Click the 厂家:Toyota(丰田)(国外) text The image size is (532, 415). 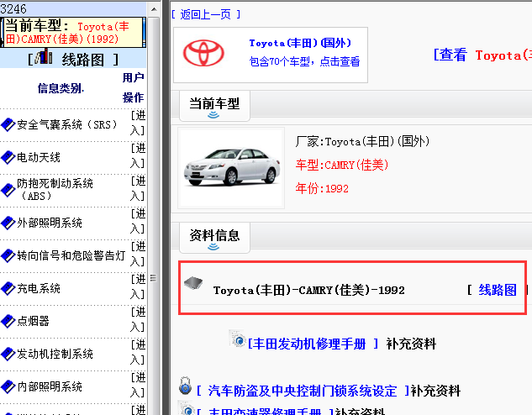pyautogui.click(x=362, y=141)
